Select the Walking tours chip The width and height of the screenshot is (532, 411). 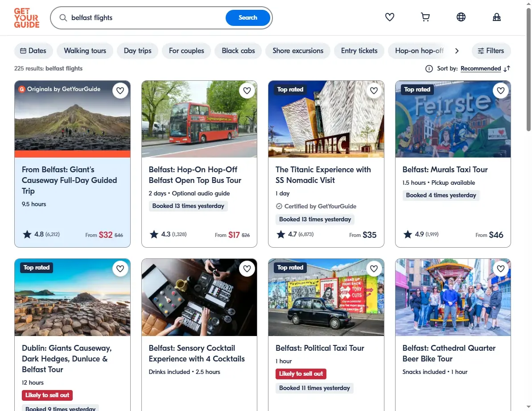(x=85, y=50)
